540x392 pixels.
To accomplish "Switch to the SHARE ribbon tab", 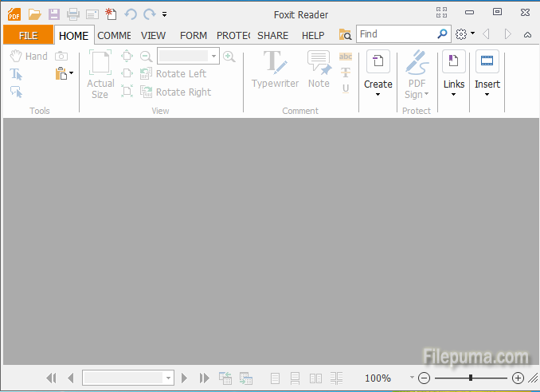I will [x=272, y=35].
